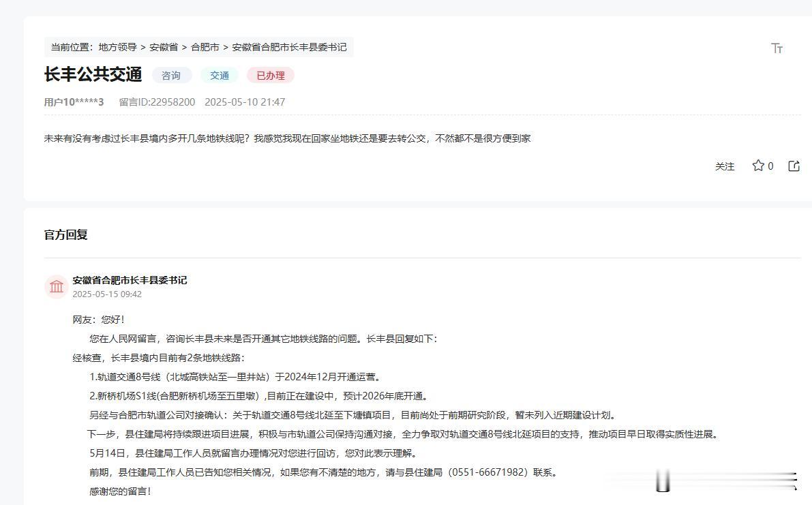Select the username 用户10*****3
The image size is (812, 505).
(x=74, y=102)
